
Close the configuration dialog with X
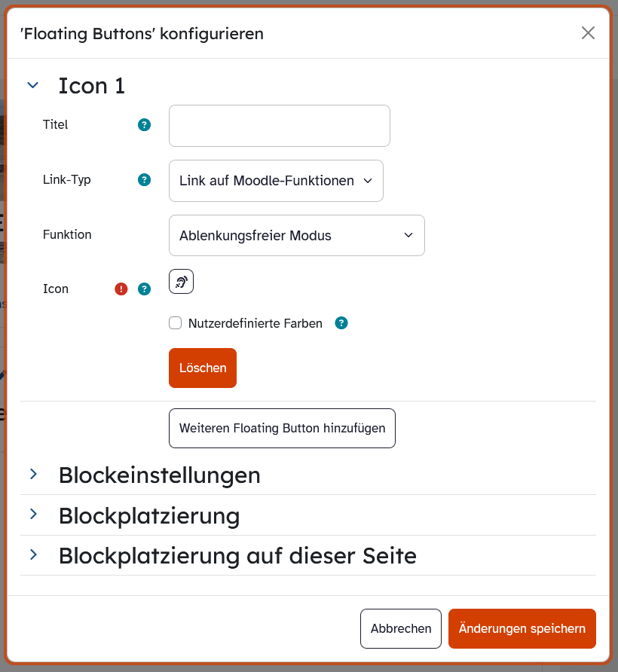588,32
